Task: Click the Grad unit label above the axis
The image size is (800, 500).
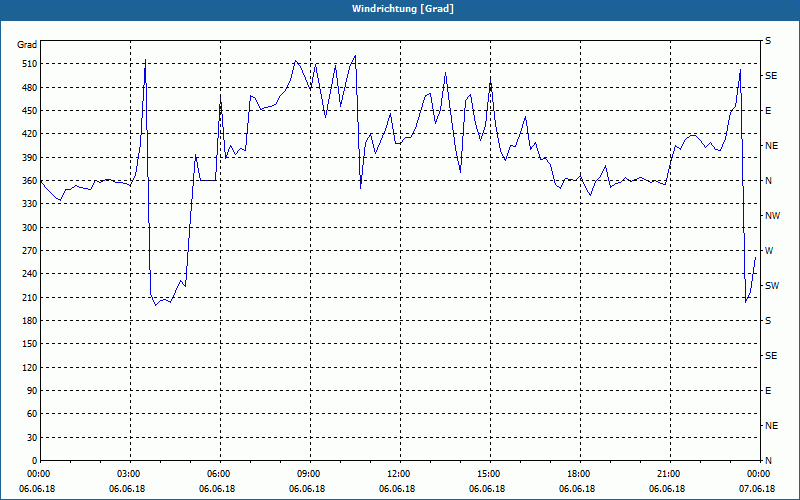Action: coord(27,45)
